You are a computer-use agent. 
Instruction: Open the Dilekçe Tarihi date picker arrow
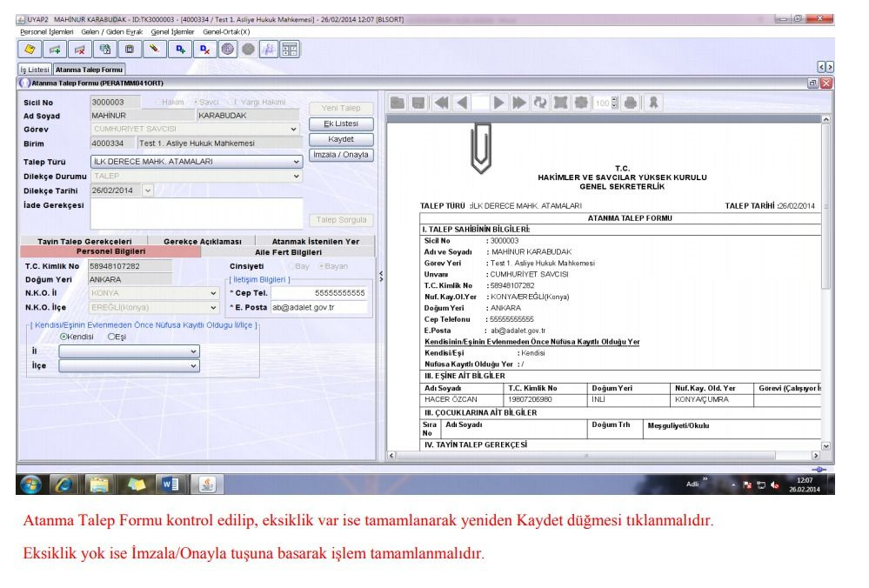click(x=147, y=190)
